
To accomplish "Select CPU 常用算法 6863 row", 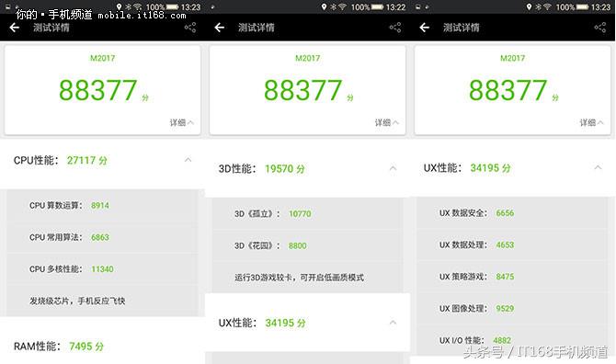I will [102, 237].
